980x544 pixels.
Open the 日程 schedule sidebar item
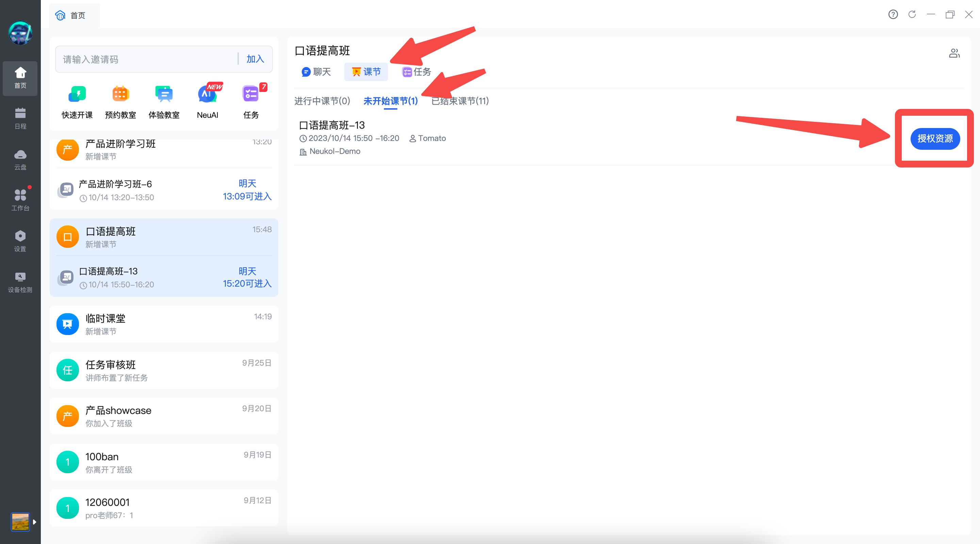(x=20, y=118)
